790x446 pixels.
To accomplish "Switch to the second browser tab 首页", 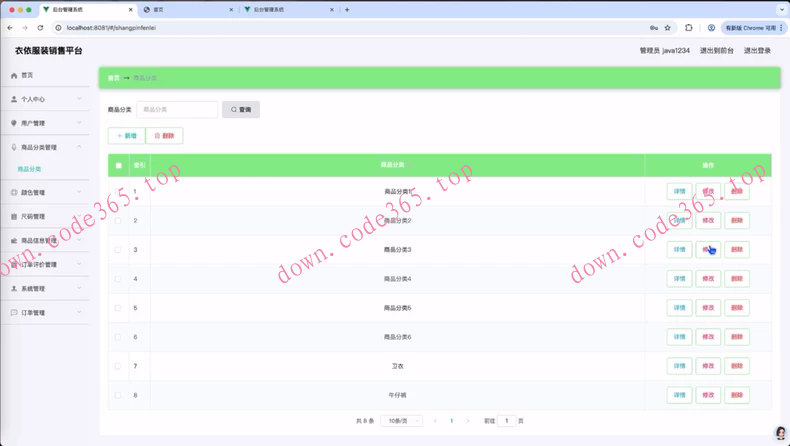I will click(189, 10).
